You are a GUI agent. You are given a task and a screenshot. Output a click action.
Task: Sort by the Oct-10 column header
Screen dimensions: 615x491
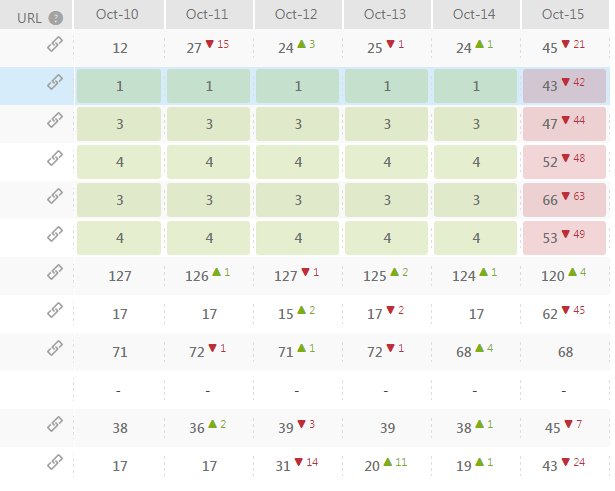point(119,15)
